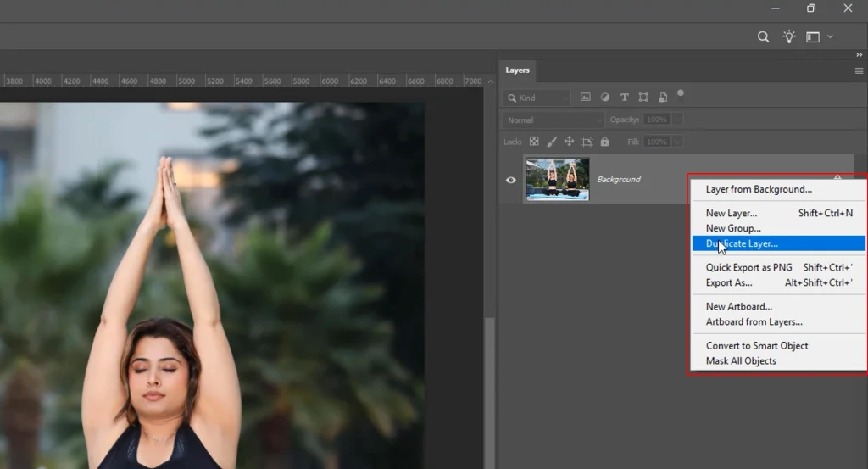The height and width of the screenshot is (469, 868).
Task: Click the Opacity value field
Action: point(657,120)
